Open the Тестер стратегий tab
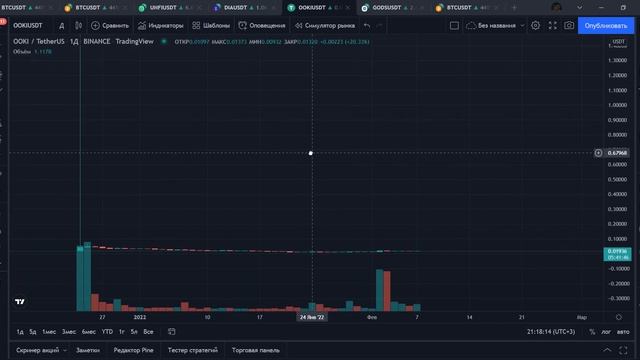 (x=193, y=350)
